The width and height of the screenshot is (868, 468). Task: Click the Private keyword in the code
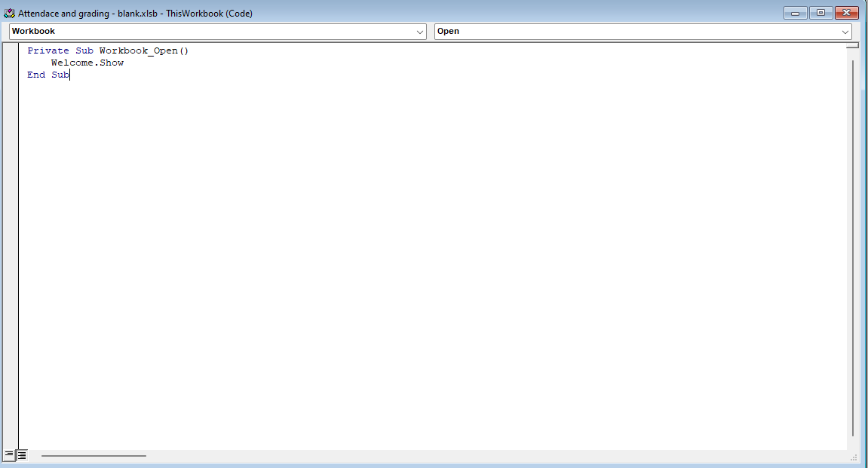48,50
